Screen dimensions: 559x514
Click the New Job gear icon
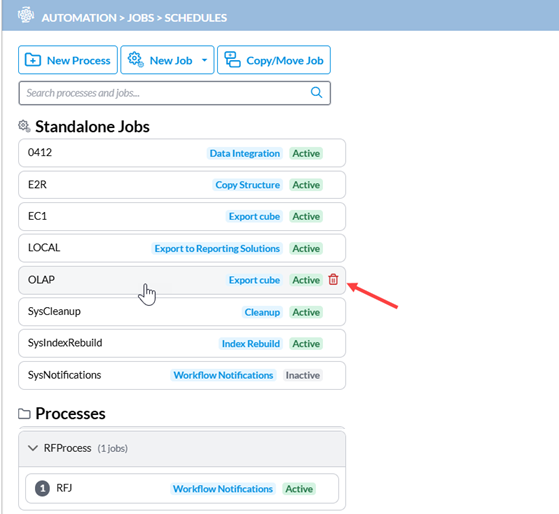(135, 59)
